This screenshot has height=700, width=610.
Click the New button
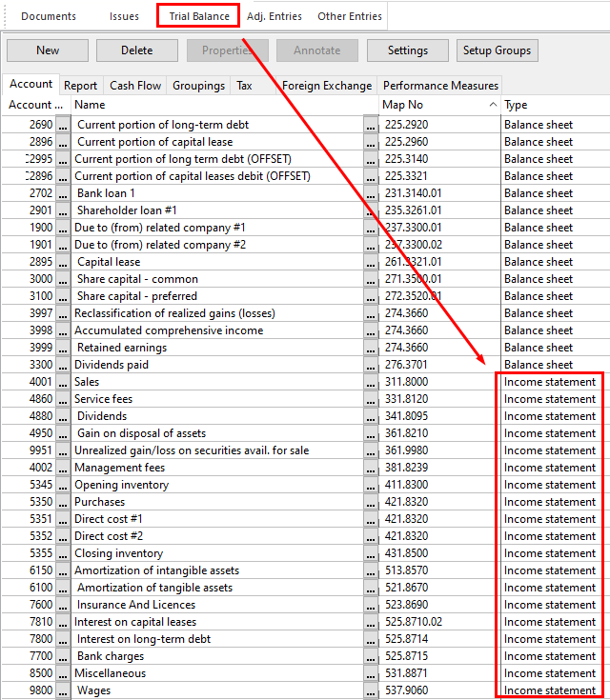[48, 50]
